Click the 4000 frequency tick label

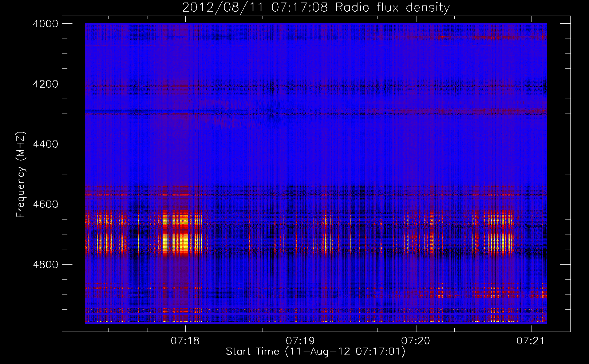46,24
